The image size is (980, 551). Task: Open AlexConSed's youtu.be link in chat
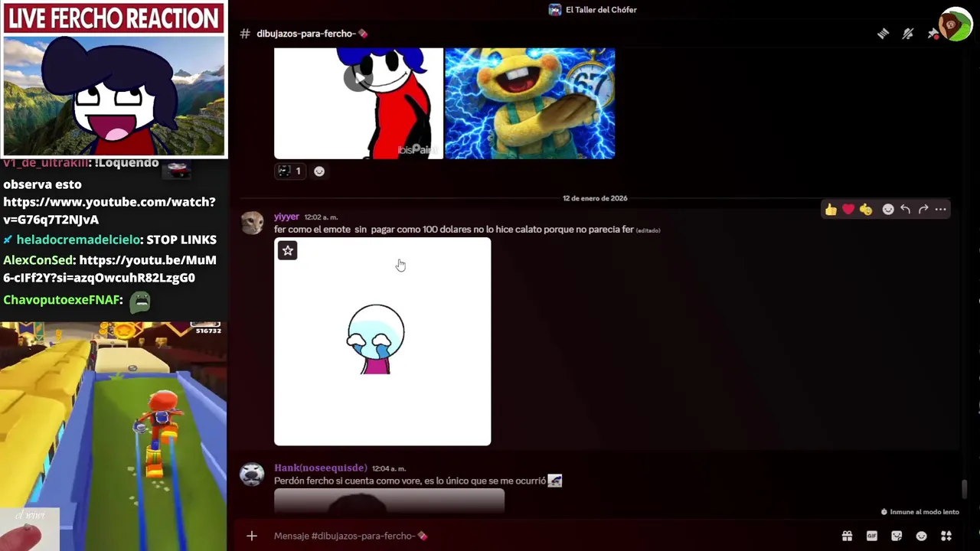(x=110, y=269)
